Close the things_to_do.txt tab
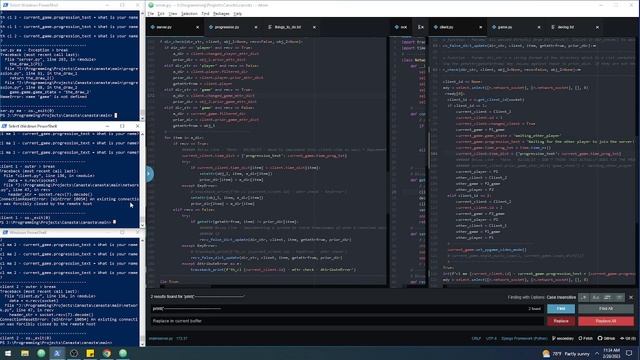 [314, 27]
